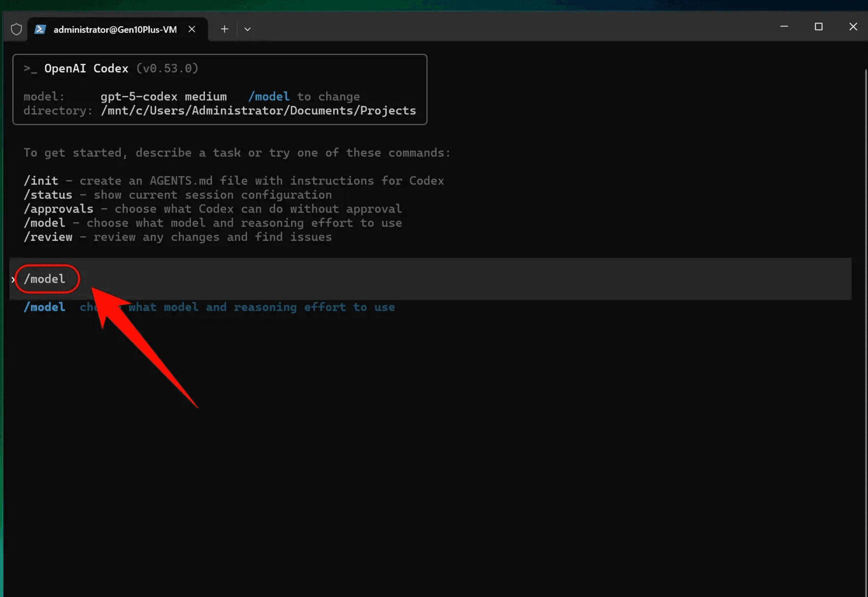Open a new terminal tab with plus
Viewport: 868px width, 597px height.
pyautogui.click(x=225, y=29)
